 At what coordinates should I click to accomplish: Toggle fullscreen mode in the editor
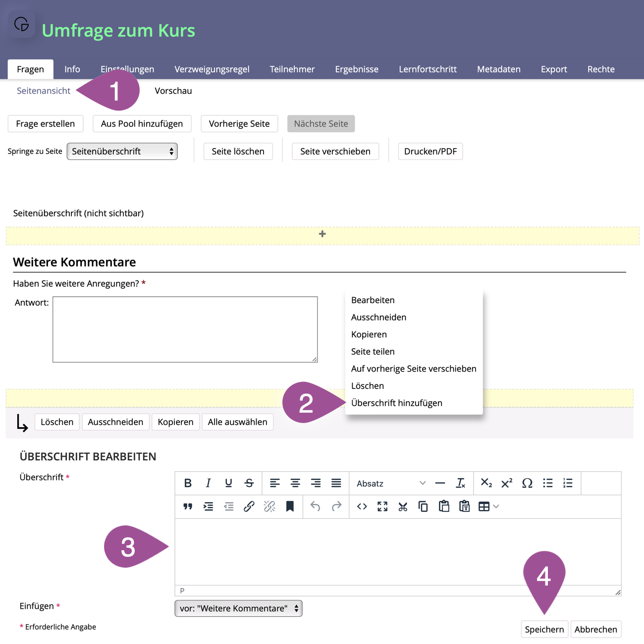(x=382, y=506)
